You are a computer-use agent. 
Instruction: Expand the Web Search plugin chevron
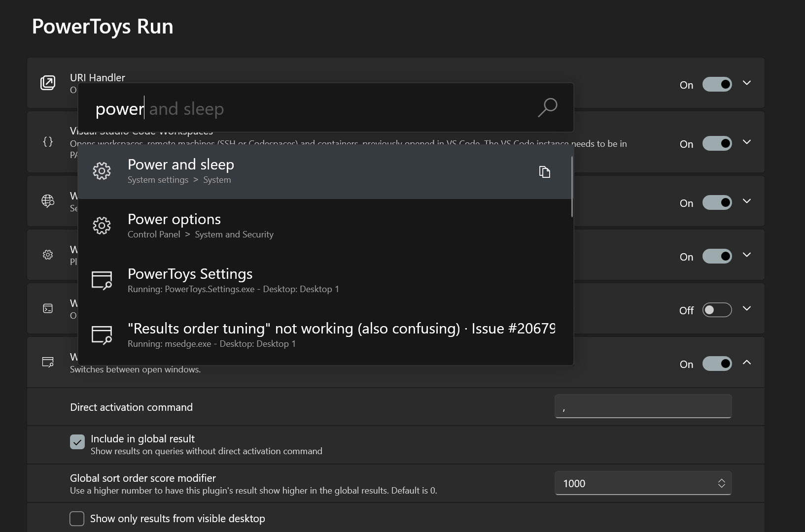tap(746, 201)
